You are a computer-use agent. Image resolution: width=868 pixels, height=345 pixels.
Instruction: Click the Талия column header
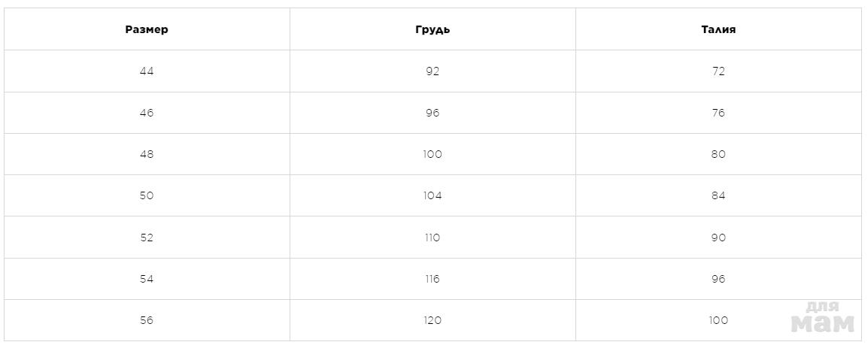[718, 30]
